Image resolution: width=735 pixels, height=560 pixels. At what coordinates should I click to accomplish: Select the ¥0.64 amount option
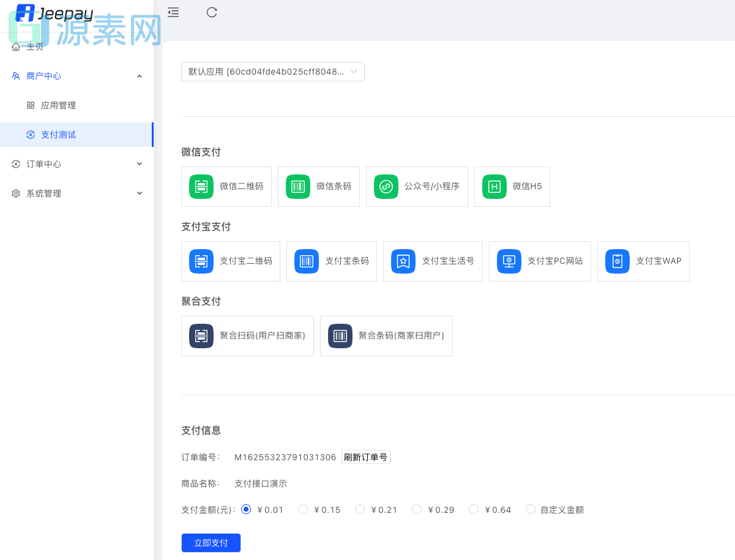click(x=473, y=509)
